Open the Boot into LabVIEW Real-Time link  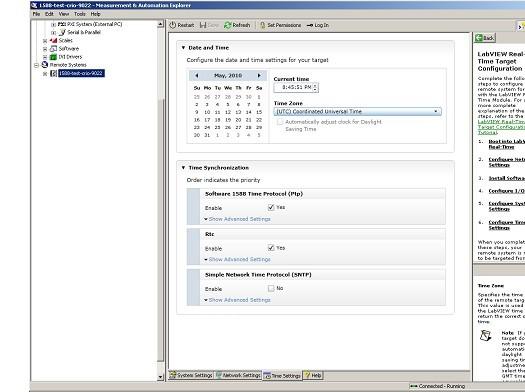pyautogui.click(x=507, y=144)
